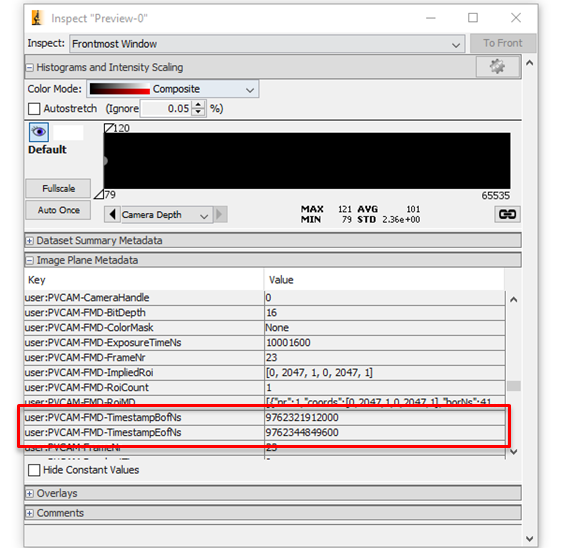Toggle the Default channel eye icon

click(39, 132)
